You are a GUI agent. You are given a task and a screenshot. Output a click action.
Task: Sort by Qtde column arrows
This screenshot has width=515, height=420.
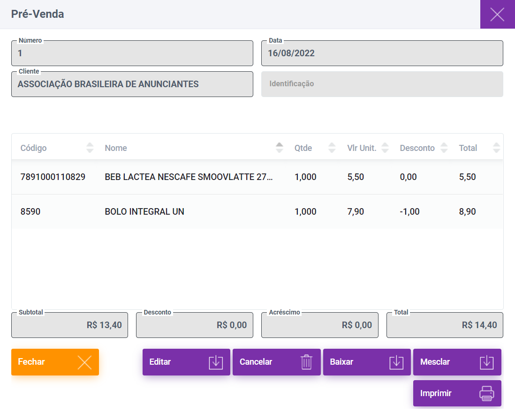pyautogui.click(x=332, y=148)
